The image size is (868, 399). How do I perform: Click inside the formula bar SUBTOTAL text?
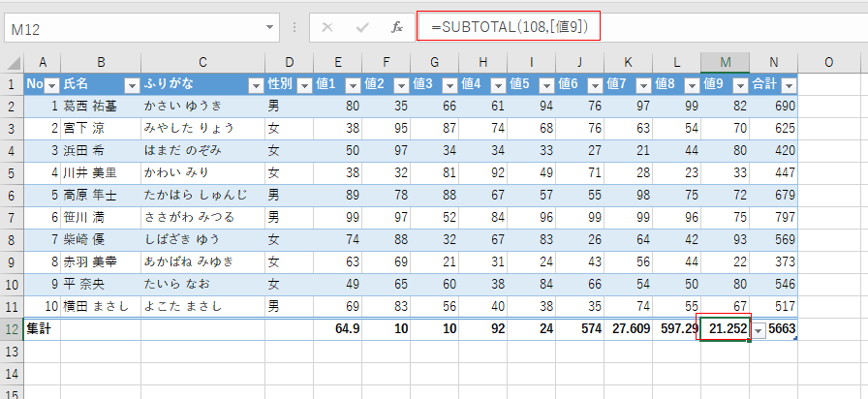click(504, 27)
